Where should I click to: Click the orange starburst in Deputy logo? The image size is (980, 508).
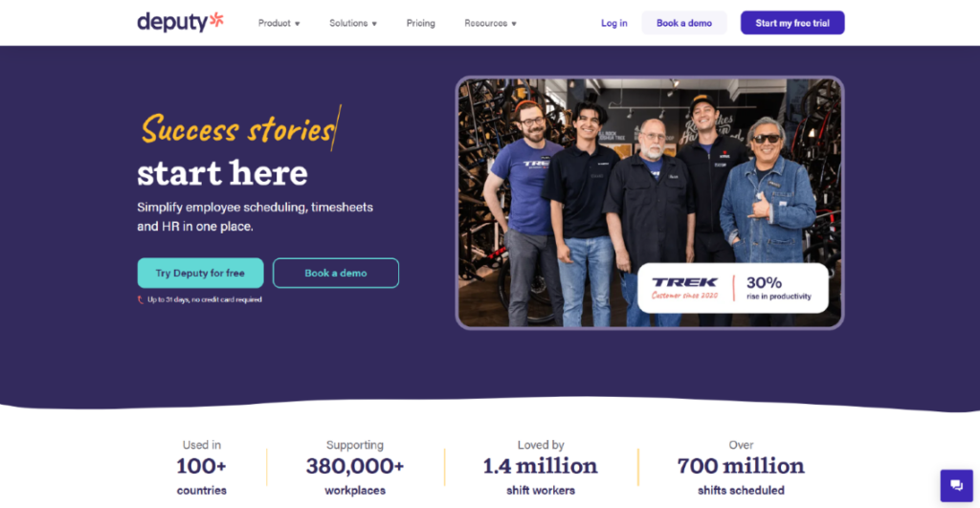click(216, 19)
